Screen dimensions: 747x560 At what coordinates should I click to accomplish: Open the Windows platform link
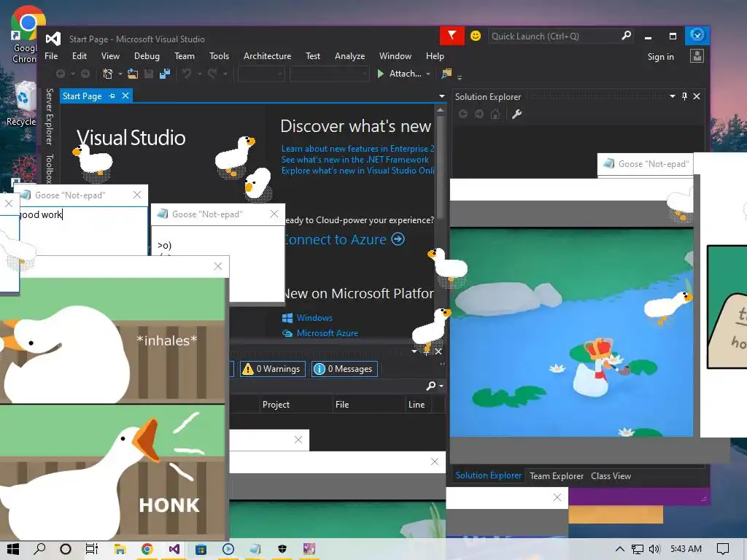click(x=314, y=318)
